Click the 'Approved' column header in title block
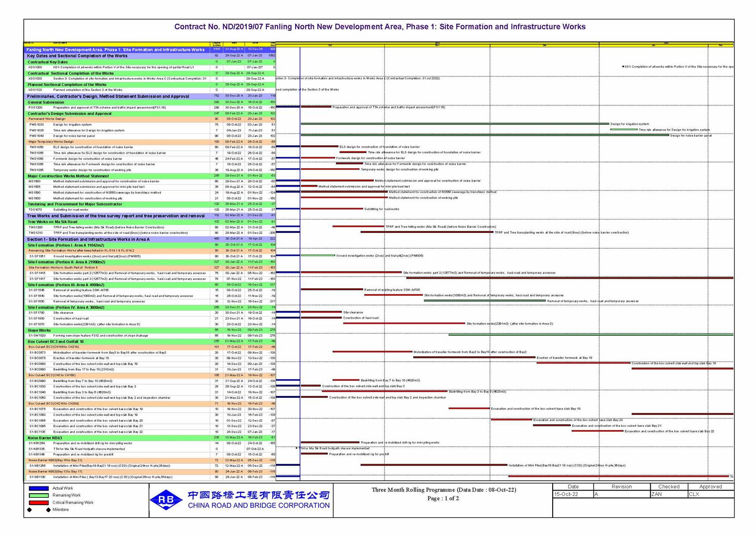 coord(711,487)
